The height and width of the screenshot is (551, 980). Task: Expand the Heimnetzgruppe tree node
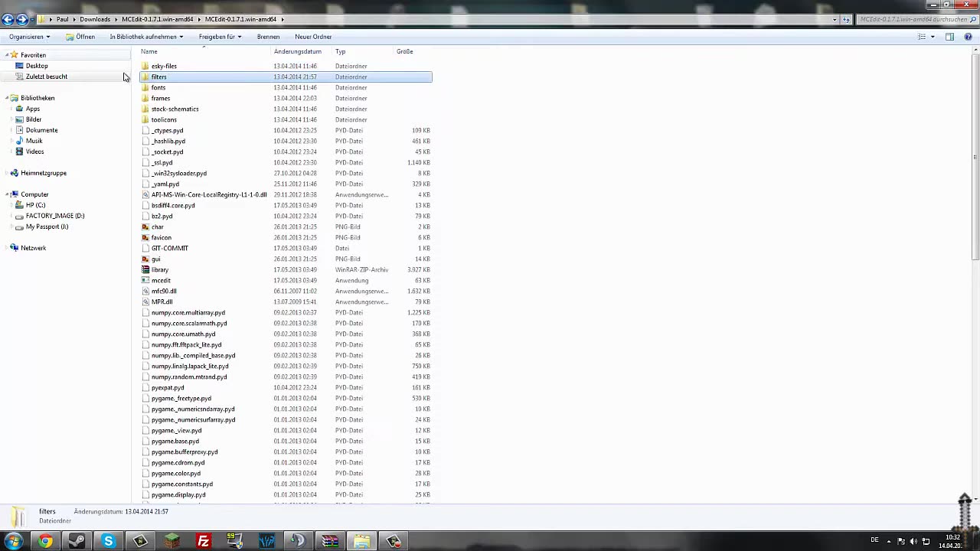pyautogui.click(x=5, y=173)
